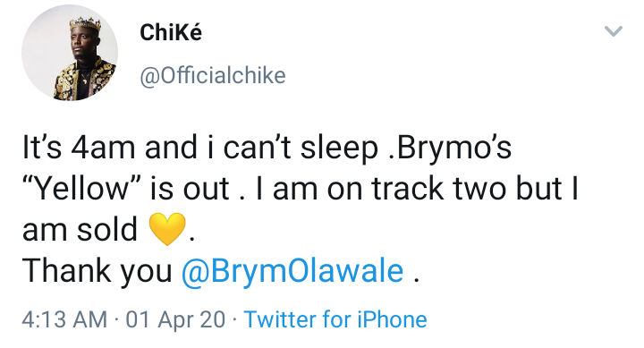
Task: Open ChiKé's circular profile picture
Action: pos(70,53)
